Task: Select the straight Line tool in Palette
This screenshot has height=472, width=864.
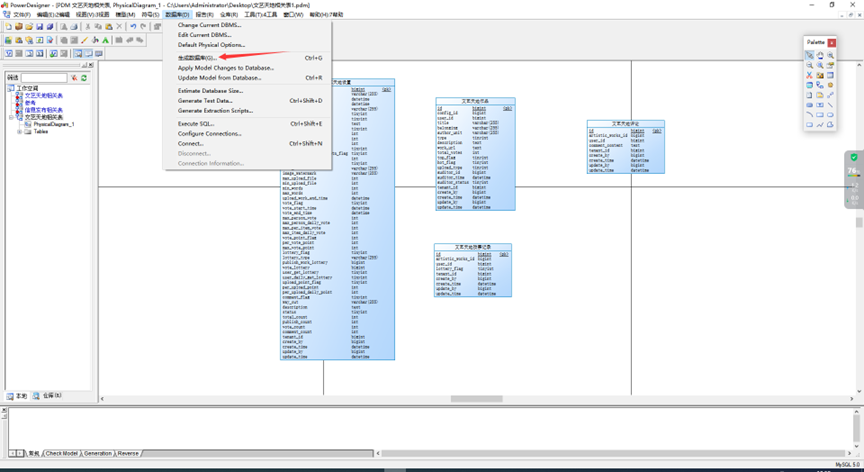Action: (x=830, y=105)
